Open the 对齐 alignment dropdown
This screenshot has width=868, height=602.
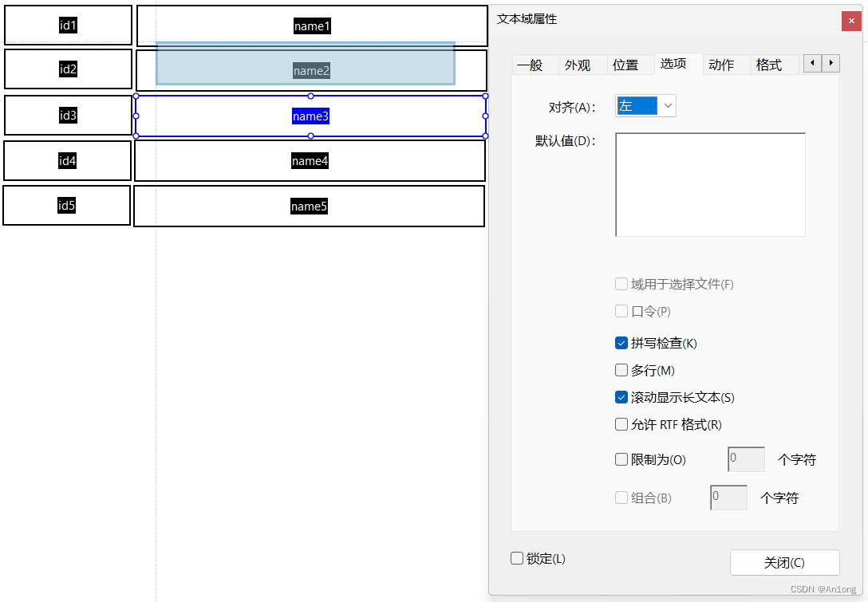[668, 104]
